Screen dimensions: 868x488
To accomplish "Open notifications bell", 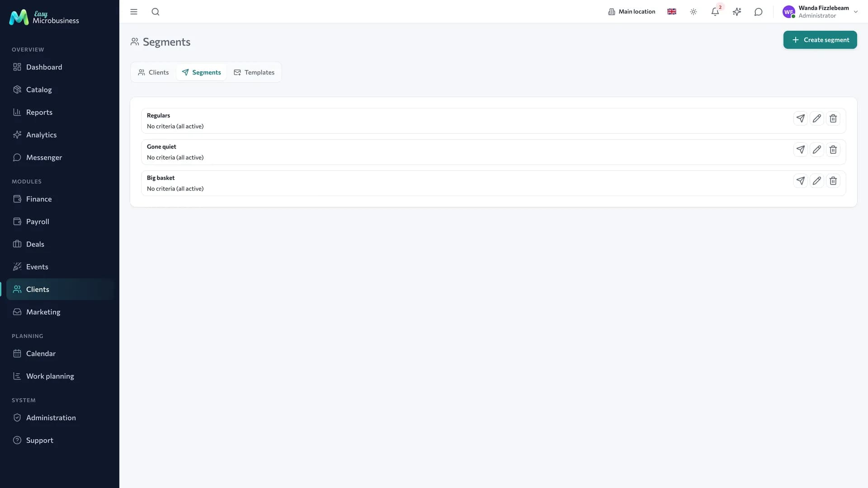I will (715, 12).
